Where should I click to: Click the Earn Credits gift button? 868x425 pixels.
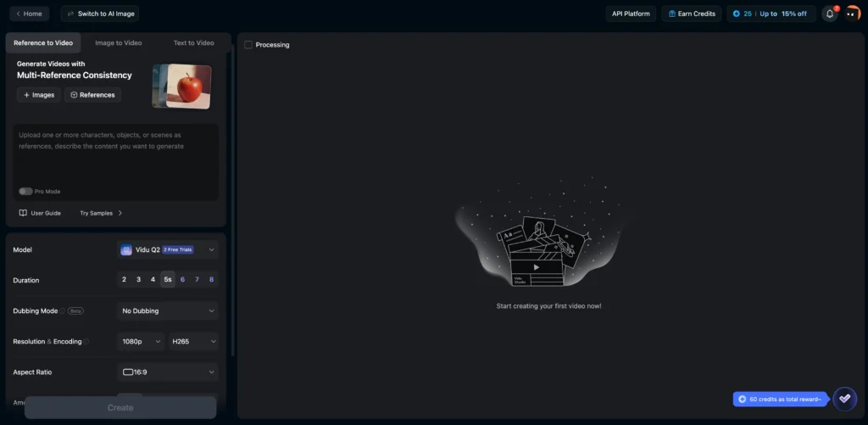tap(691, 14)
